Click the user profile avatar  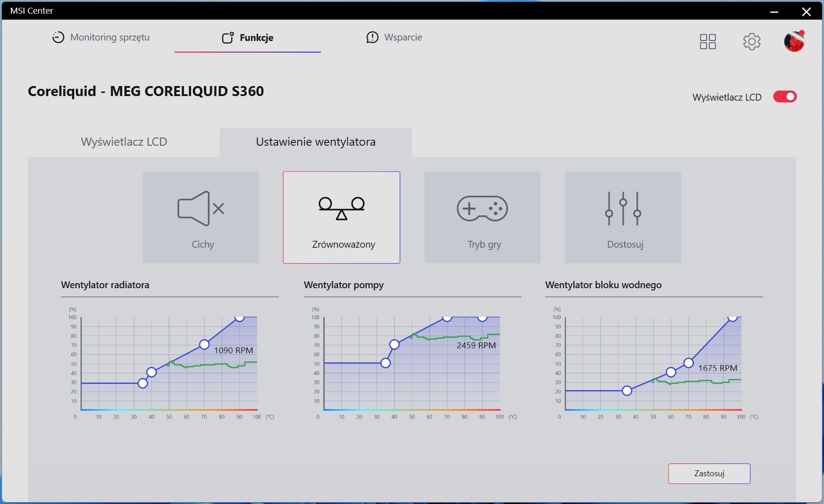[794, 41]
